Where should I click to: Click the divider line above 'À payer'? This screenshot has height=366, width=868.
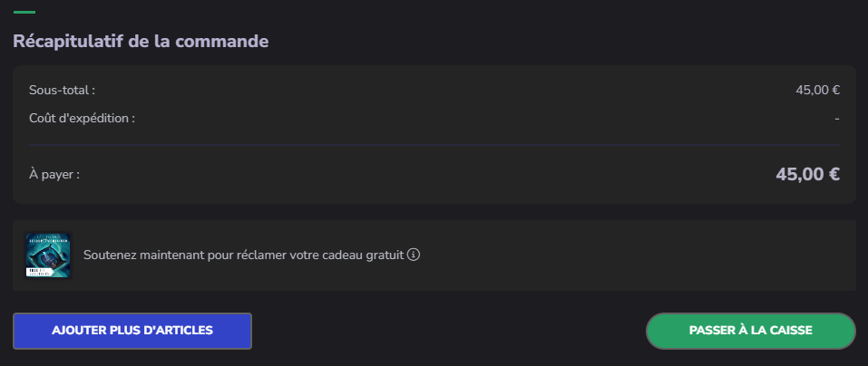pyautogui.click(x=434, y=144)
